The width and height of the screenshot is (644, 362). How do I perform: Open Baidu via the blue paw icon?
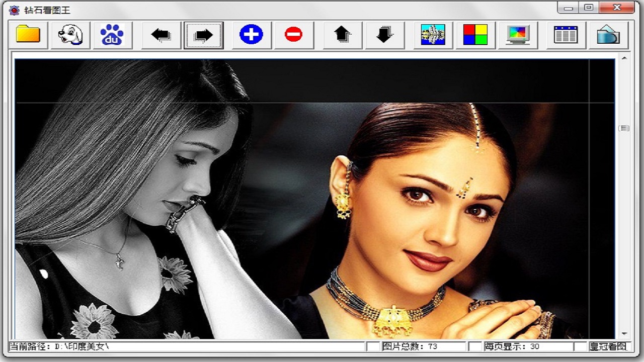click(x=112, y=35)
